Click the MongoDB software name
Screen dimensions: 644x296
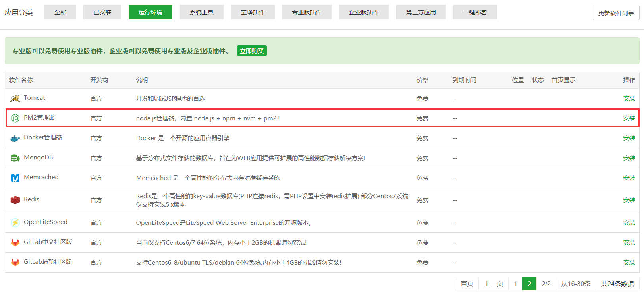pyautogui.click(x=38, y=157)
